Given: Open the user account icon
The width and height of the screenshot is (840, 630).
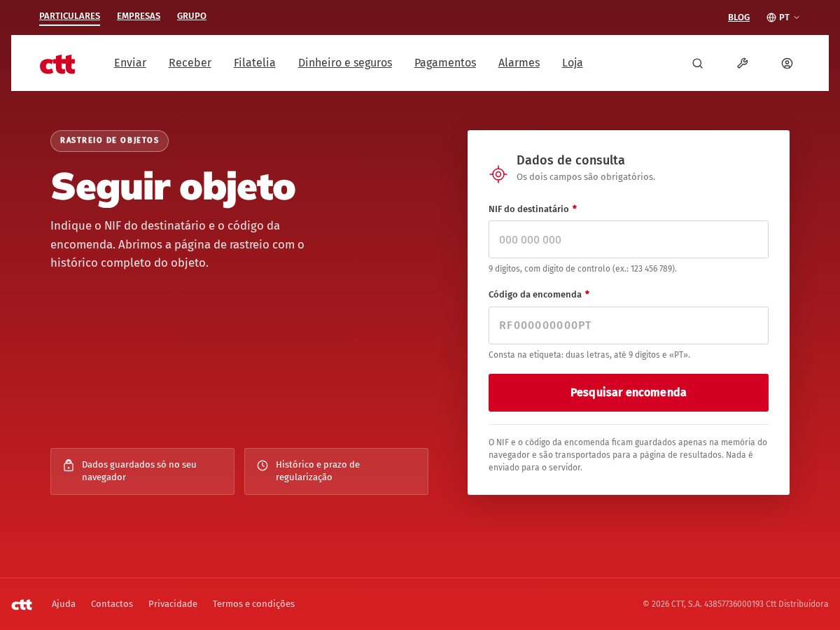Looking at the screenshot, I should [x=787, y=63].
